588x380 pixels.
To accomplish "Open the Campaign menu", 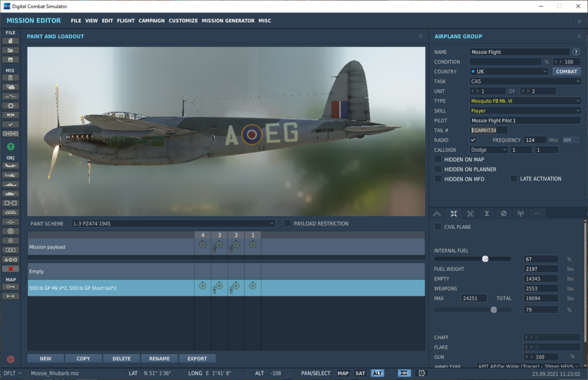I will coord(152,21).
